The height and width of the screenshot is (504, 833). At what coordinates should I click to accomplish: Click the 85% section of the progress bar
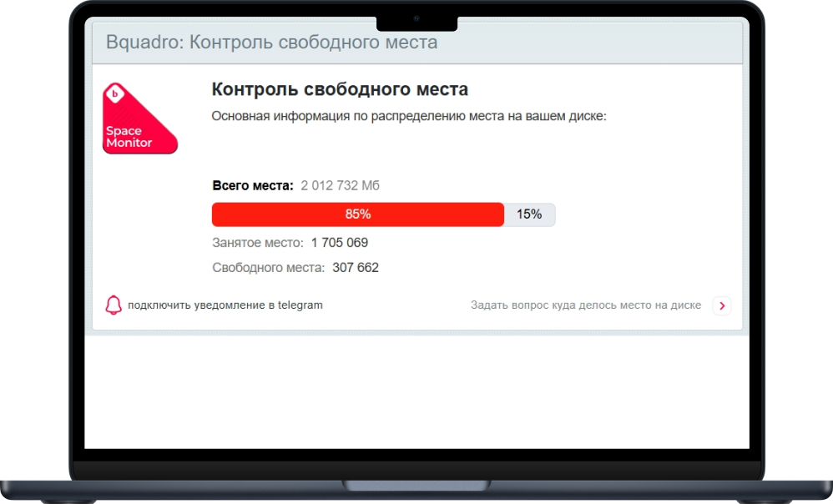pos(358,214)
